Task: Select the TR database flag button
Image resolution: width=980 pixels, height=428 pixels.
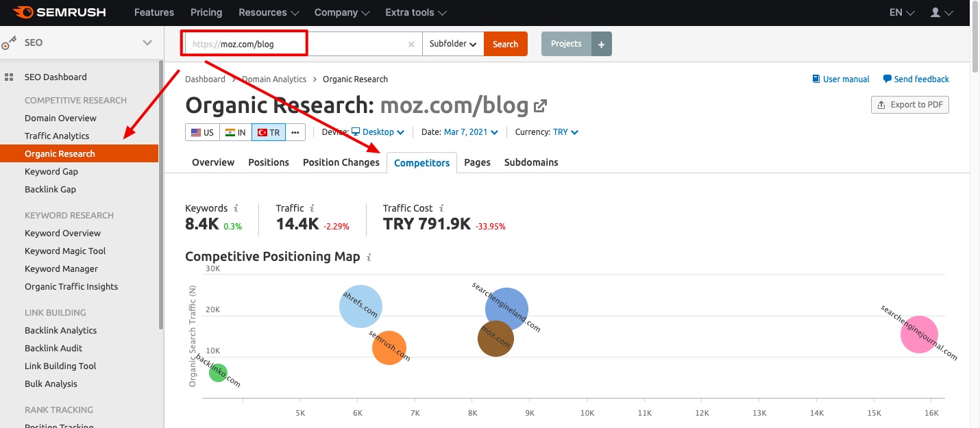Action: point(269,132)
